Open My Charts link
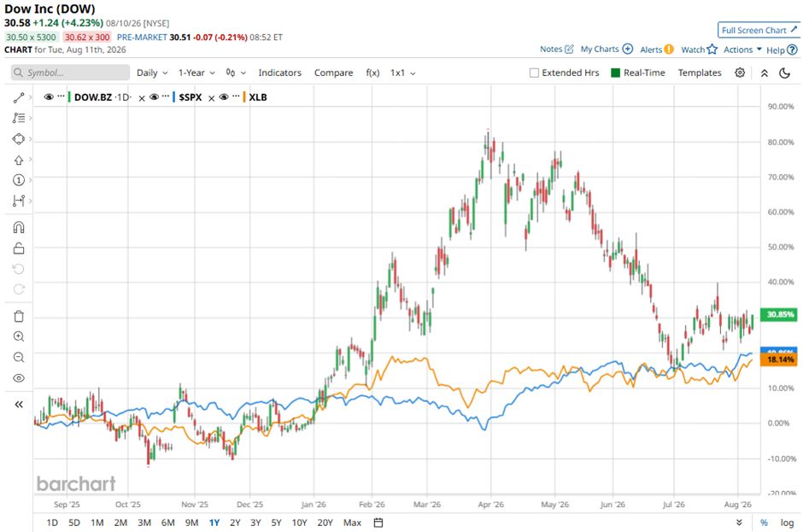This screenshot has height=532, width=803. (x=607, y=50)
